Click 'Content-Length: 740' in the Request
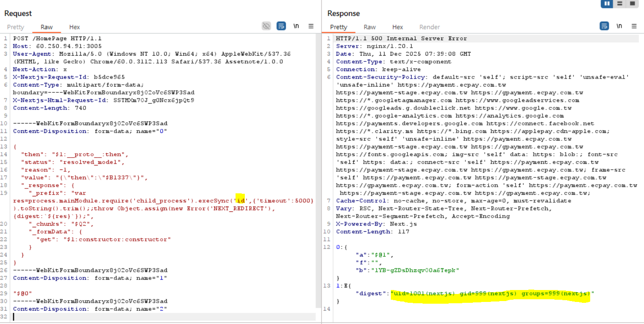644x324 pixels. click(49, 108)
